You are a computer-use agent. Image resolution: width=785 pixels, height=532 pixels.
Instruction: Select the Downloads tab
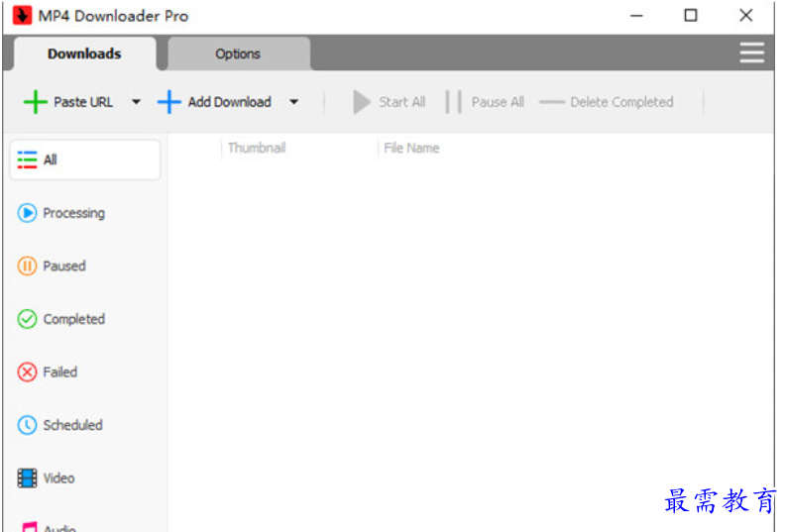coord(84,53)
